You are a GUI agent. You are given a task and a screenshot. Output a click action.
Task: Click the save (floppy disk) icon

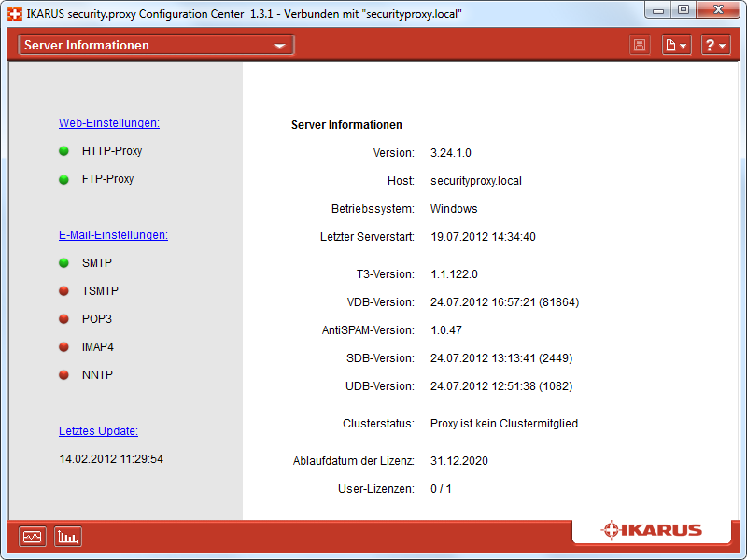pos(640,45)
